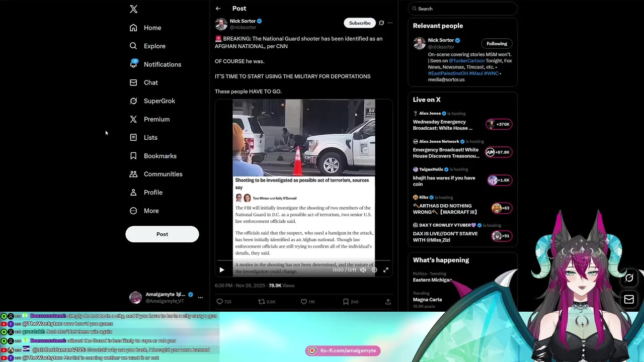
Task: Bookmark the post with 240 saves
Action: (346, 302)
